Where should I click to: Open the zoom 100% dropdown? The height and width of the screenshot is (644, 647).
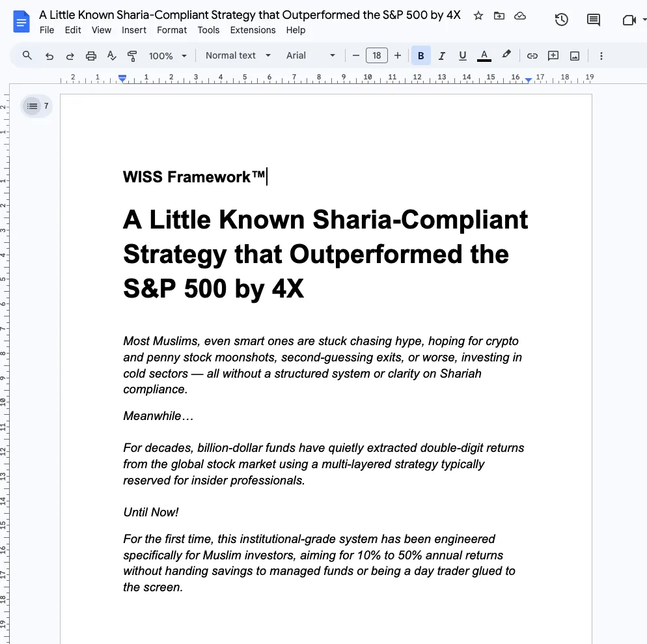(x=167, y=56)
